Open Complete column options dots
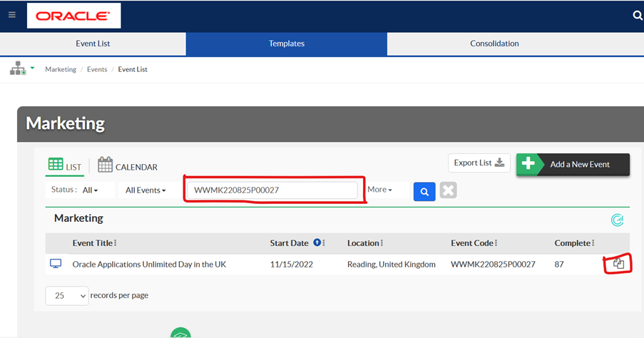Image resolution: width=644 pixels, height=338 pixels. coord(593,243)
